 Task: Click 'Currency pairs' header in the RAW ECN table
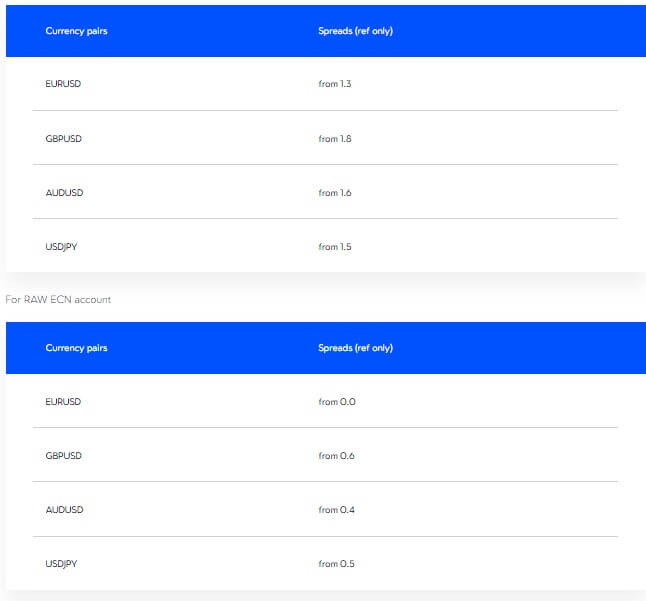pyautogui.click(x=76, y=348)
